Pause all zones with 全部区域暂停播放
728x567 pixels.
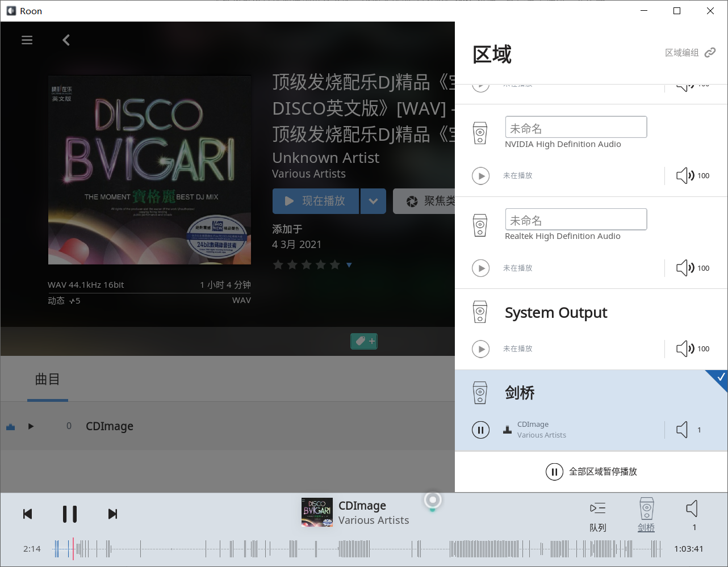pos(591,472)
